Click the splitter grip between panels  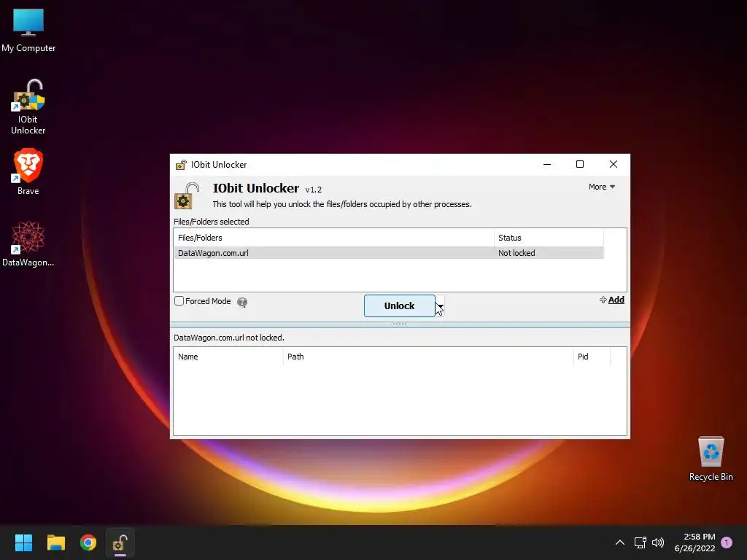click(399, 324)
